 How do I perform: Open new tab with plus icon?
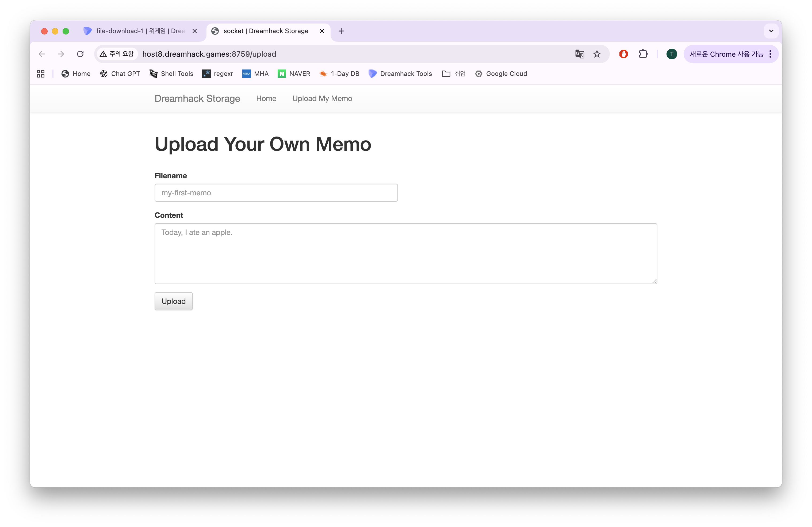tap(341, 31)
